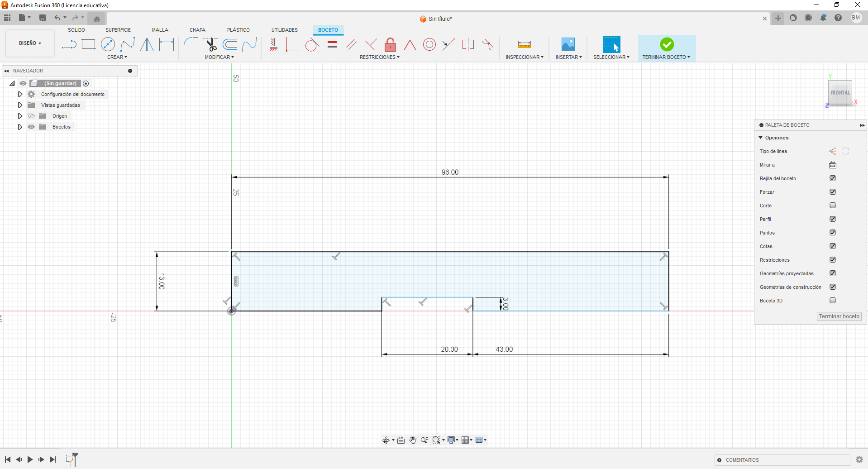Hide the Bocetos folder
The image size is (868, 469).
pyautogui.click(x=31, y=127)
